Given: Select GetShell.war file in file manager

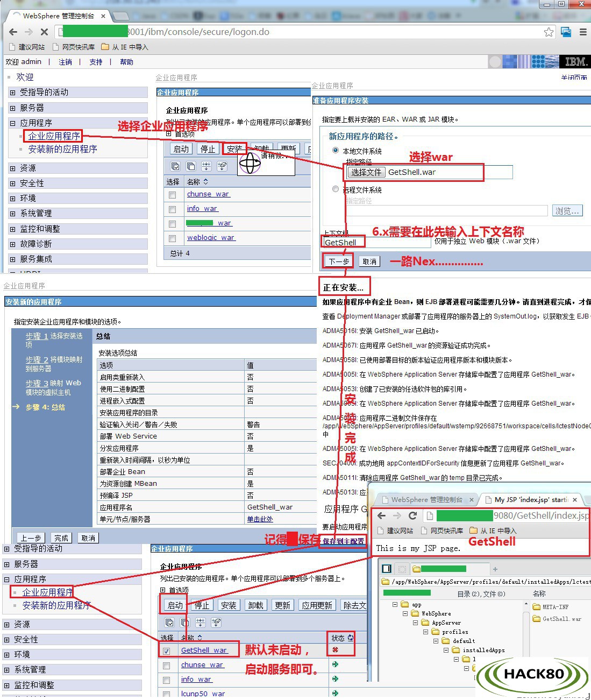Looking at the screenshot, I should [557, 619].
